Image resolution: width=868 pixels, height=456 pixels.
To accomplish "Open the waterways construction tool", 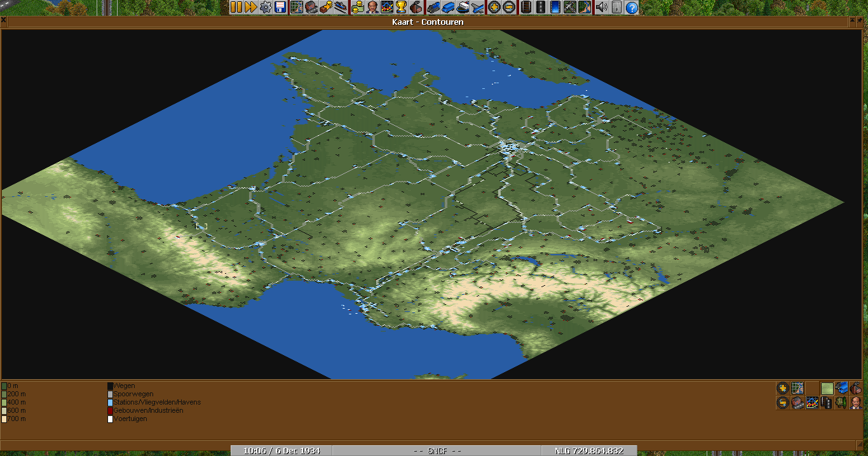I will [x=555, y=7].
